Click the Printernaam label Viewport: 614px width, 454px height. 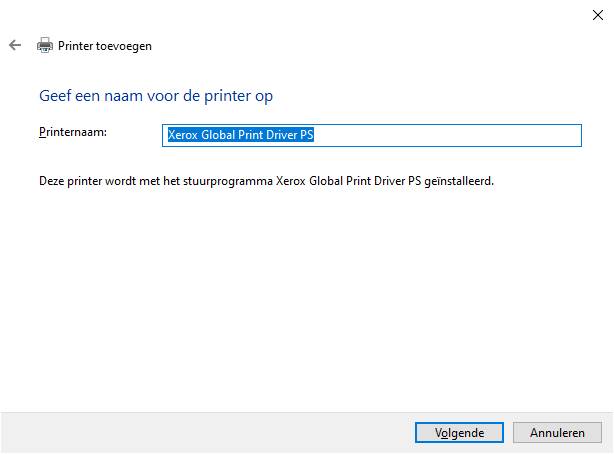[x=73, y=132]
